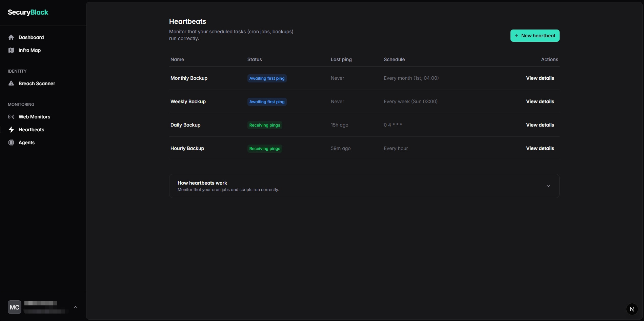Viewport: 644px width, 321px height.
Task: Click the IDENTITY section label
Action: click(x=17, y=71)
